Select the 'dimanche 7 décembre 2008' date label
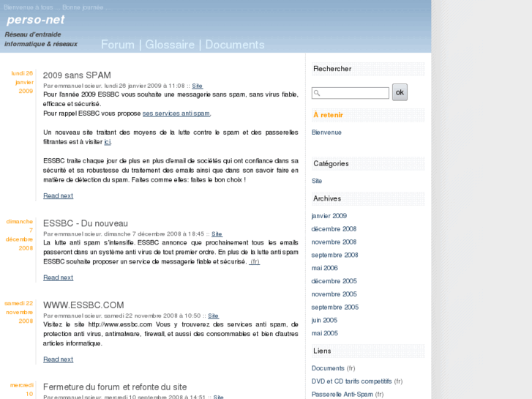Image resolution: width=532 pixels, height=399 pixels. tap(19, 235)
